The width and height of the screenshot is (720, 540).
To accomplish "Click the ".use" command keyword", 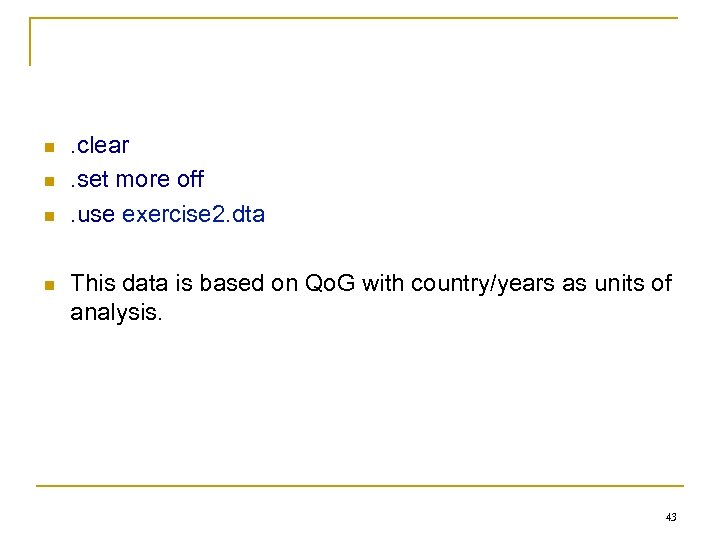I will click(x=92, y=214).
